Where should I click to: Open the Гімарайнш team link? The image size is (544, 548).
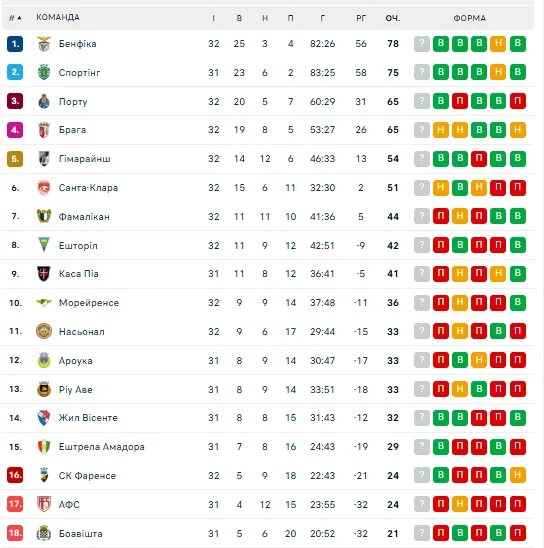pyautogui.click(x=85, y=159)
